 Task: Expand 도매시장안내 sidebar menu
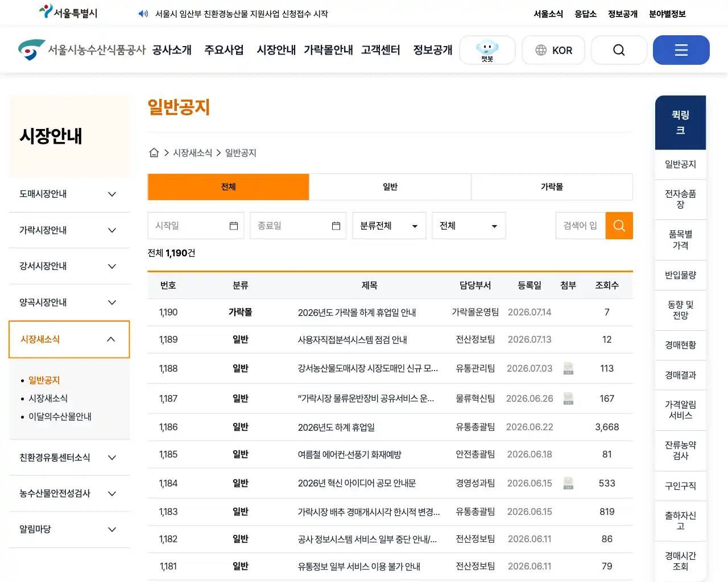tap(69, 194)
